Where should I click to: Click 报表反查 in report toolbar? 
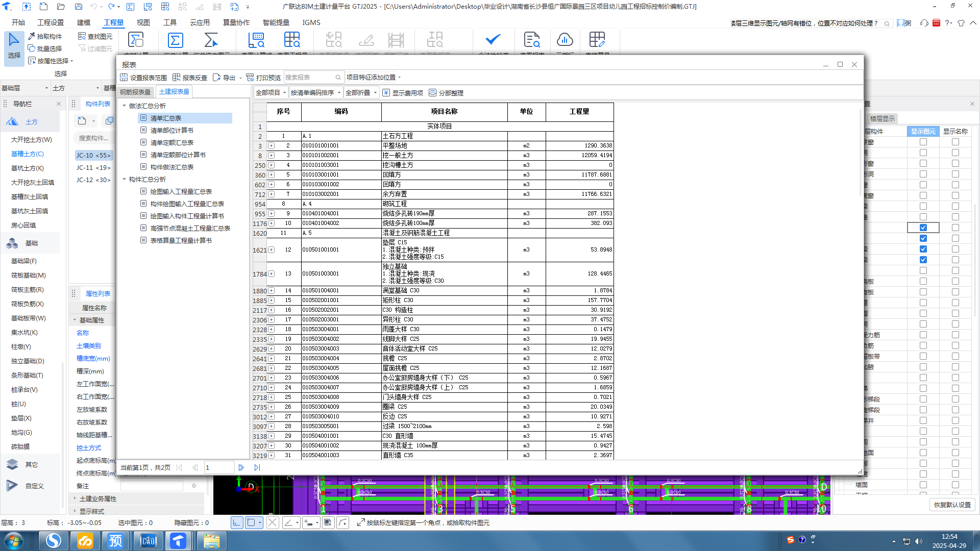click(x=190, y=78)
